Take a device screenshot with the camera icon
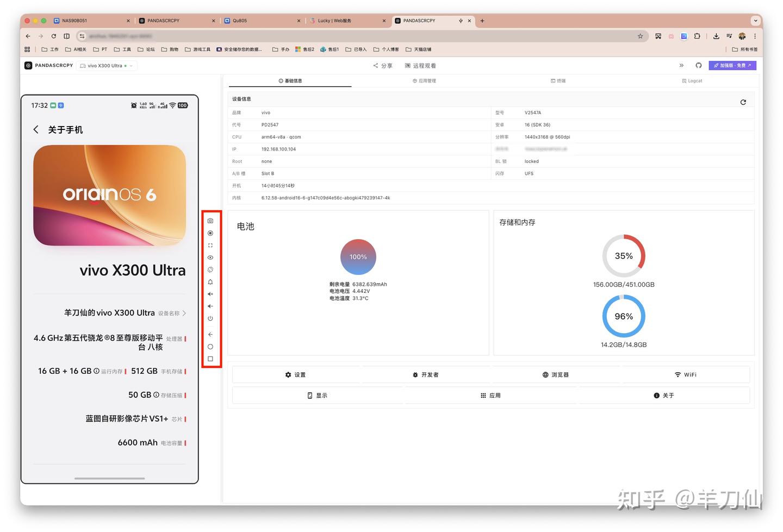 (210, 221)
